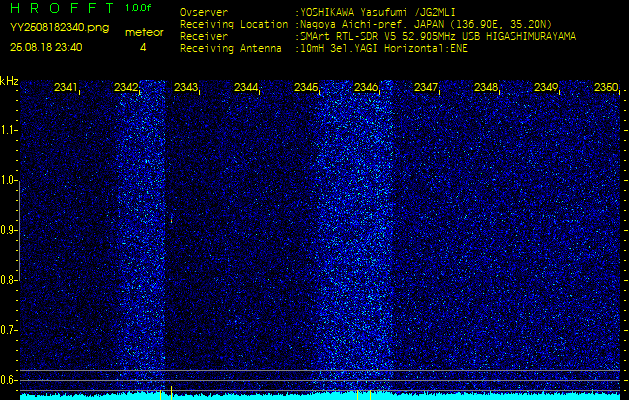629x400 pixels.
Task: Click time marker 2342
Action: [x=126, y=87]
